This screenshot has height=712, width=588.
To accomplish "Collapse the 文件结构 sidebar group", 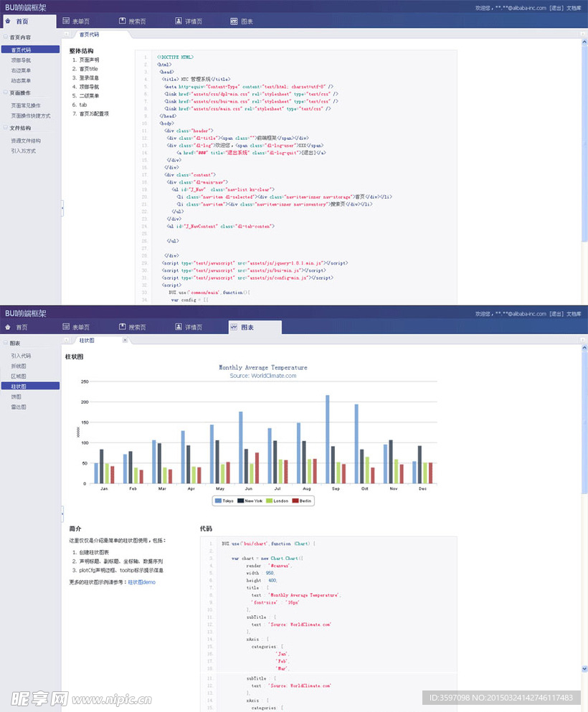I will [x=6, y=128].
